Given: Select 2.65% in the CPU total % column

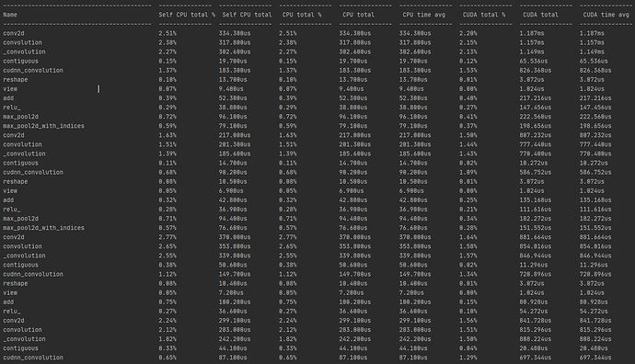Looking at the screenshot, I should click(x=287, y=246).
